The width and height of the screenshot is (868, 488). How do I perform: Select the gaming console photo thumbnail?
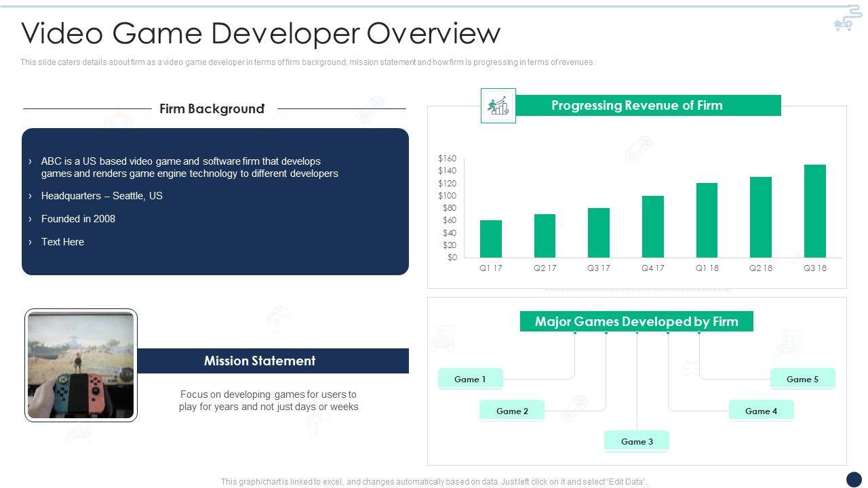(81, 365)
